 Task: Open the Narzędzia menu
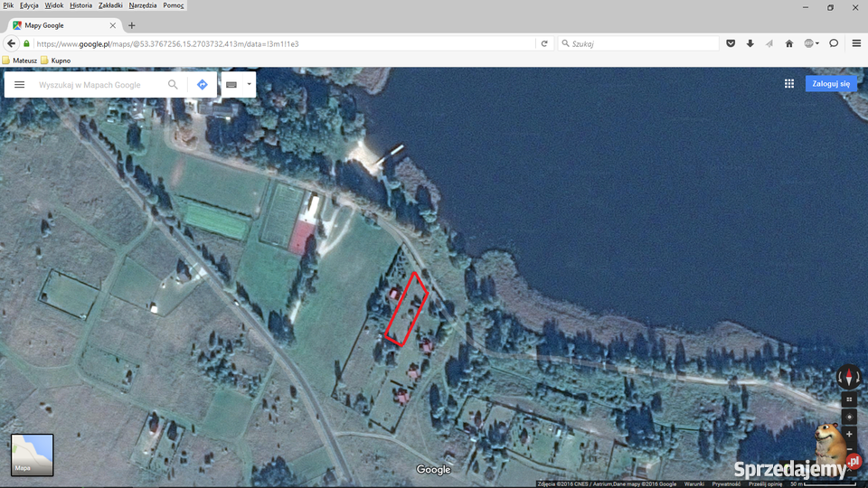coord(142,5)
